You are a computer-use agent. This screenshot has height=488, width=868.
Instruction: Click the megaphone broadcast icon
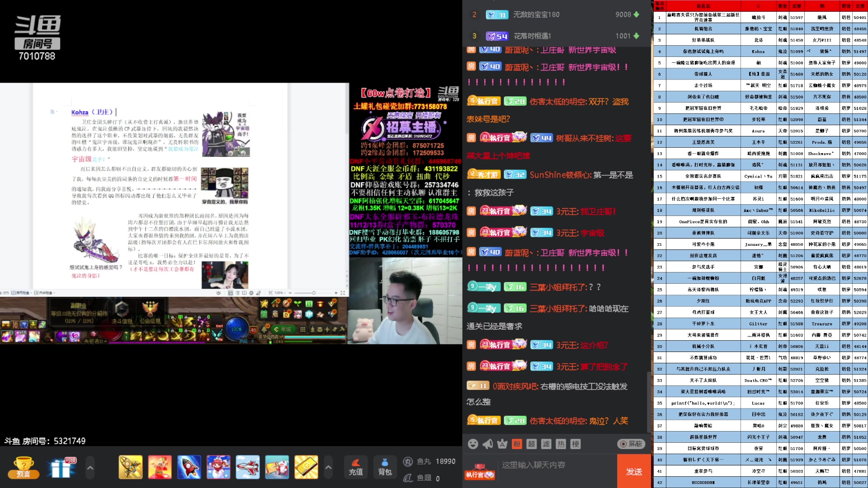tap(488, 444)
